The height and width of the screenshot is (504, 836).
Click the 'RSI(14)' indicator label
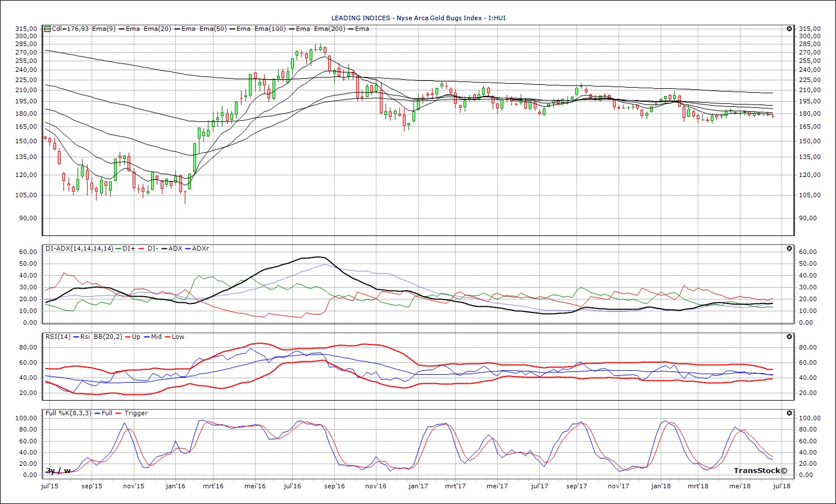click(58, 337)
